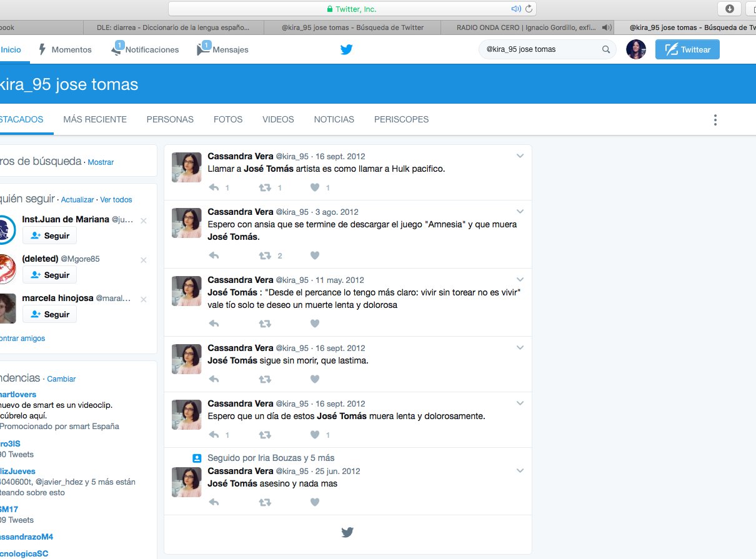Like the Hulk pacifico tweet

point(315,187)
